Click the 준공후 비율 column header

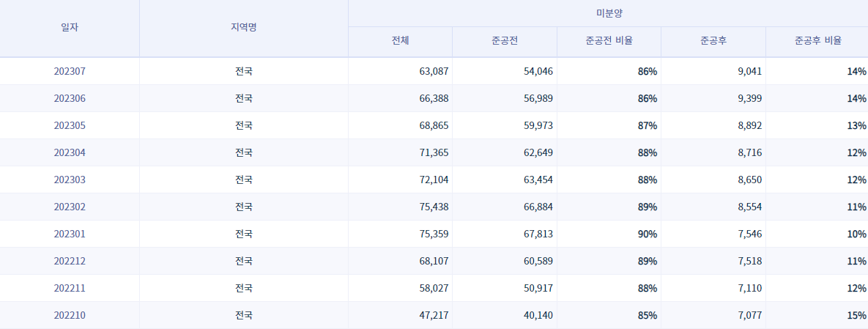point(817,41)
